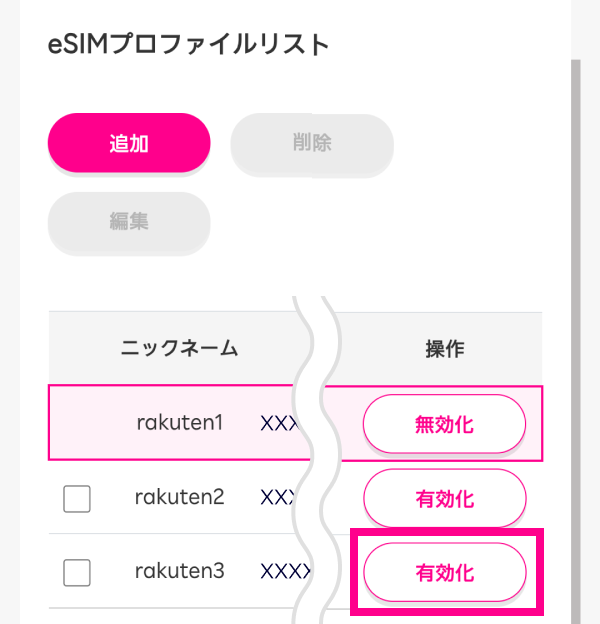600x624 pixels.
Task: Tick the checkbox beside rakuten2
Action: pyautogui.click(x=77, y=498)
